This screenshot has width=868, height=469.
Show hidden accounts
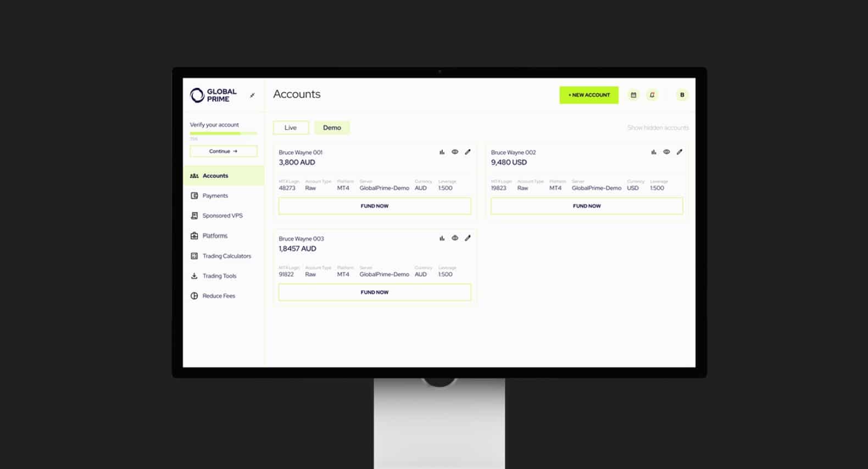pos(658,128)
